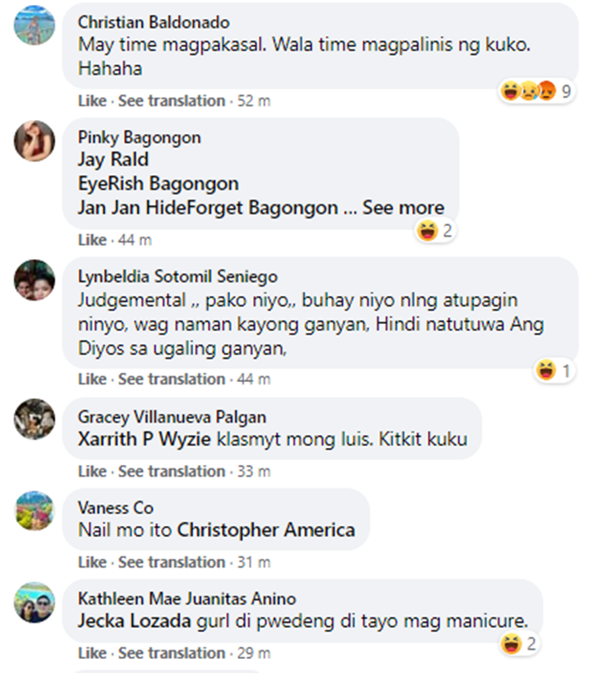Expand Pinky Bagongon's comment with See more
The image size is (616, 673).
(403, 208)
